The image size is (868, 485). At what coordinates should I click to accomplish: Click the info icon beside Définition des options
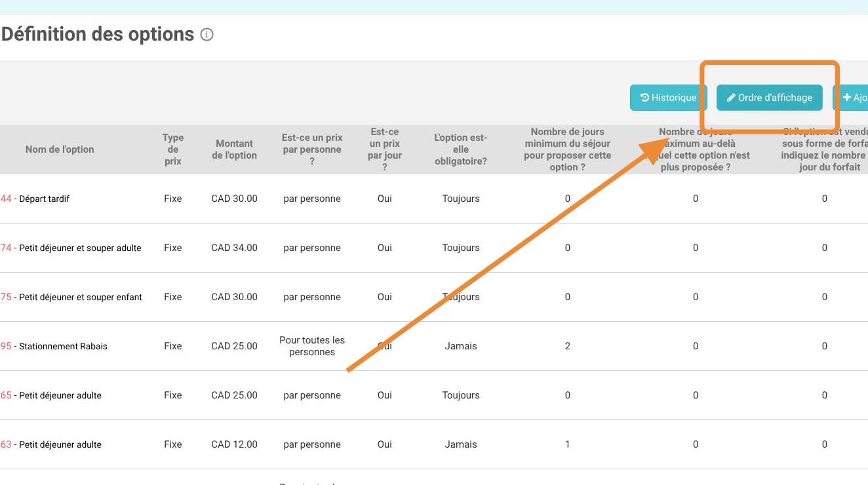[x=207, y=35]
